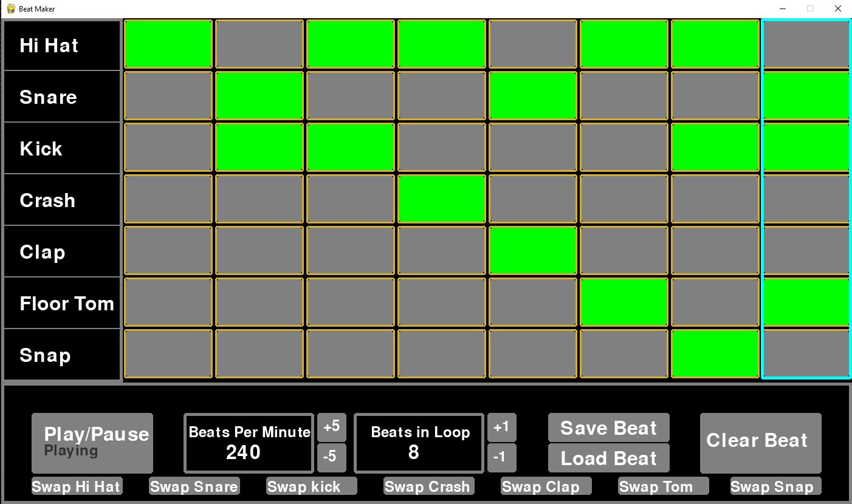Enable Snap on beat 5
This screenshot has width=852, height=504.
pos(533,354)
